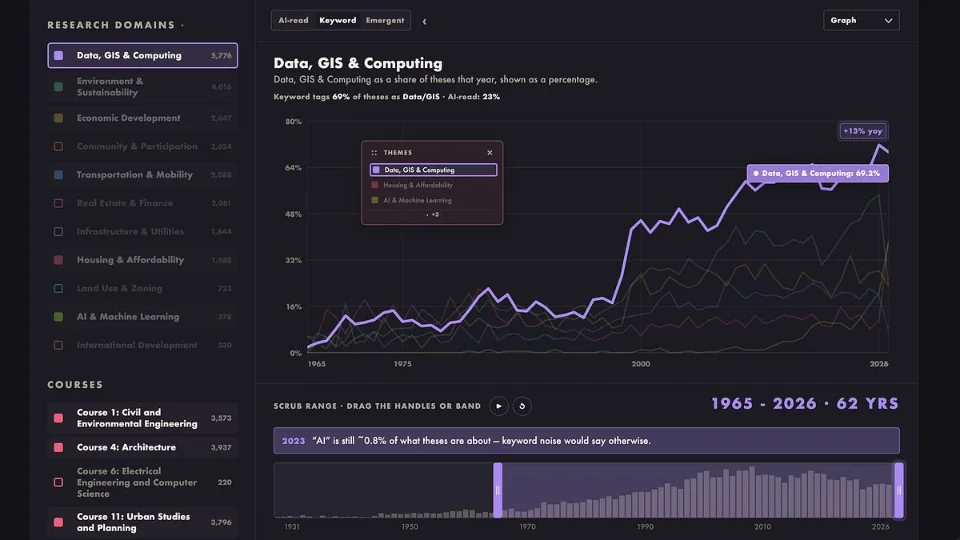This screenshot has height=540, width=960.
Task: Expand the +3 more themes entry
Action: pyautogui.click(x=433, y=214)
